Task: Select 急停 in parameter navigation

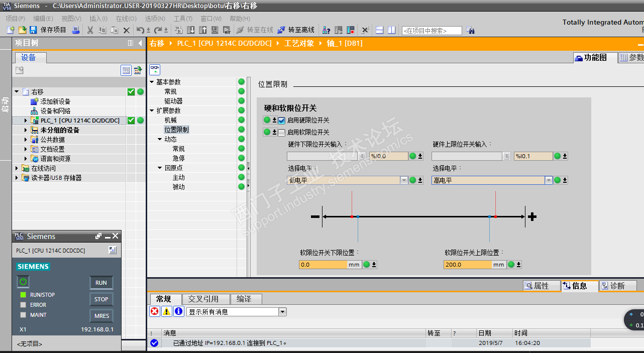Action: pos(178,158)
